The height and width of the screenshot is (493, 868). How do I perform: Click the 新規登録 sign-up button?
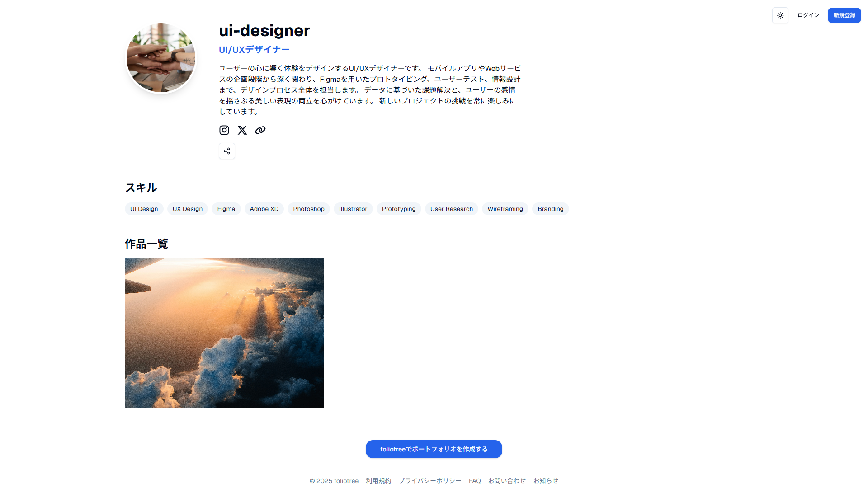[844, 15]
